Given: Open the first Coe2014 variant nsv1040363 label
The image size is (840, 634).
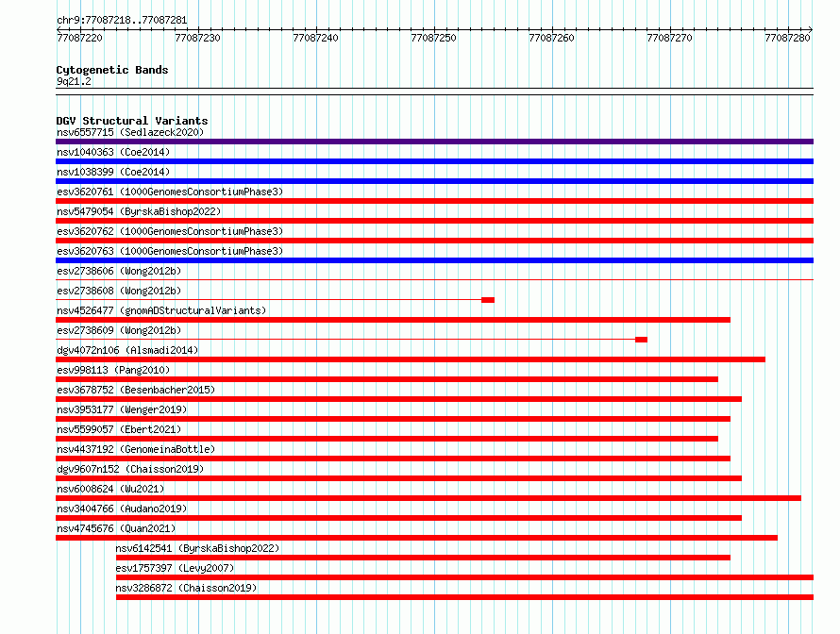Looking at the screenshot, I should pyautogui.click(x=113, y=152).
